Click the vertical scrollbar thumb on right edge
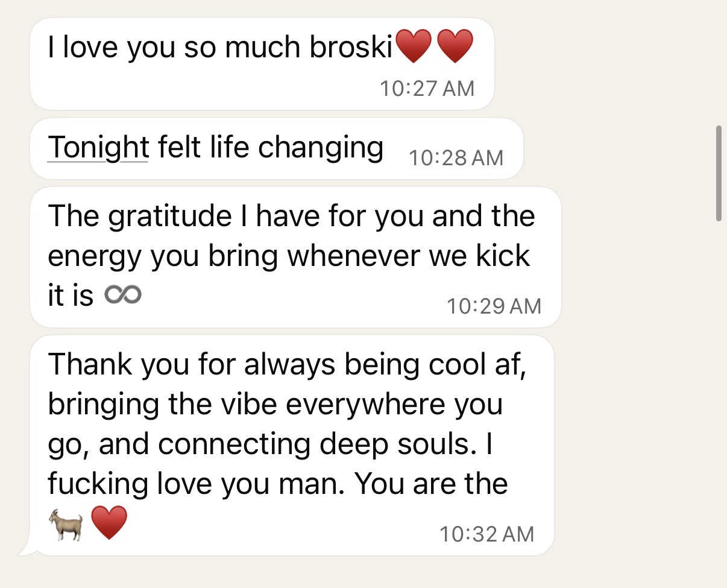This screenshot has height=588, width=727. pyautogui.click(x=719, y=174)
